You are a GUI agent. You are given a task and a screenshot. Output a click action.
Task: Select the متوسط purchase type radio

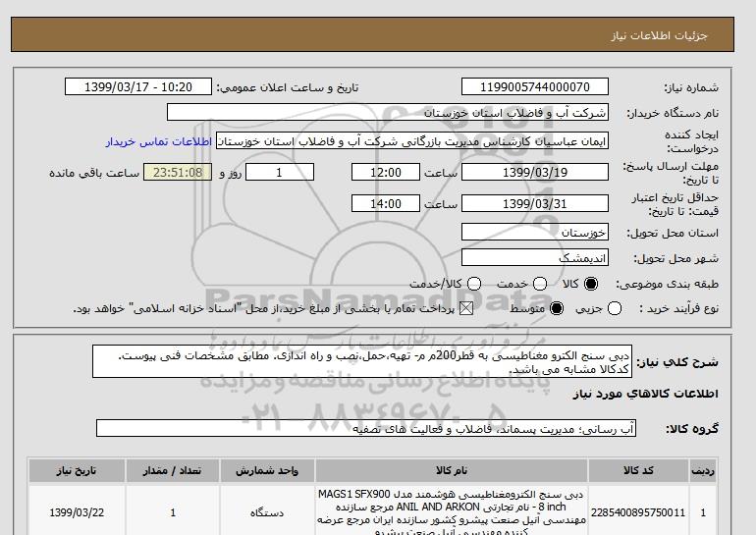[x=557, y=308]
